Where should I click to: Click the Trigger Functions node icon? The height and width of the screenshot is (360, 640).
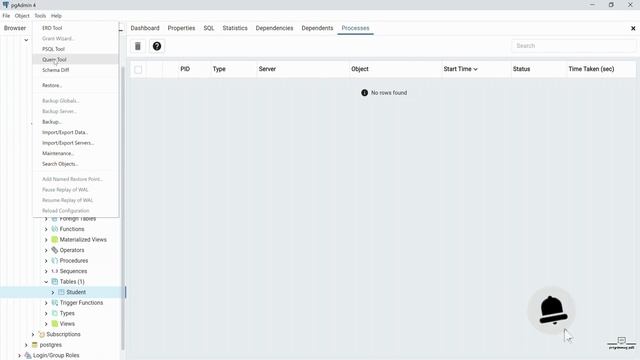click(55, 303)
